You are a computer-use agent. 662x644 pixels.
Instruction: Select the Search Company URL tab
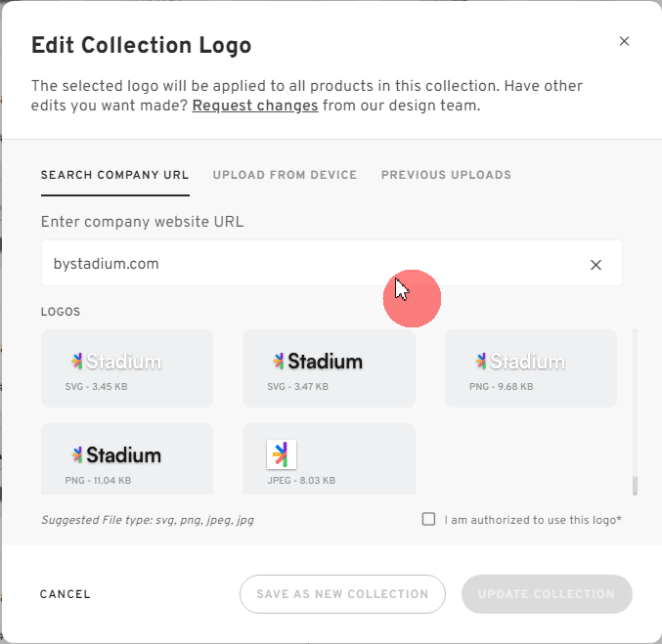coord(114,175)
